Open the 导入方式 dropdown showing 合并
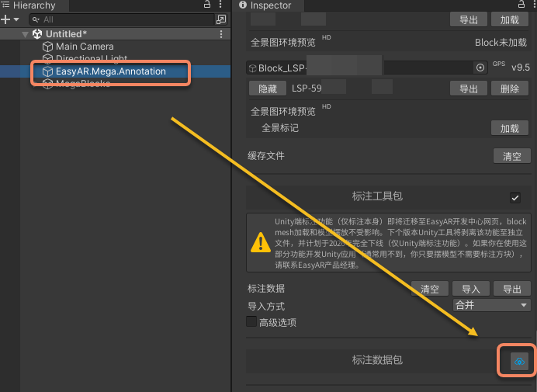Screen dimensions: 537x392 point(491,306)
